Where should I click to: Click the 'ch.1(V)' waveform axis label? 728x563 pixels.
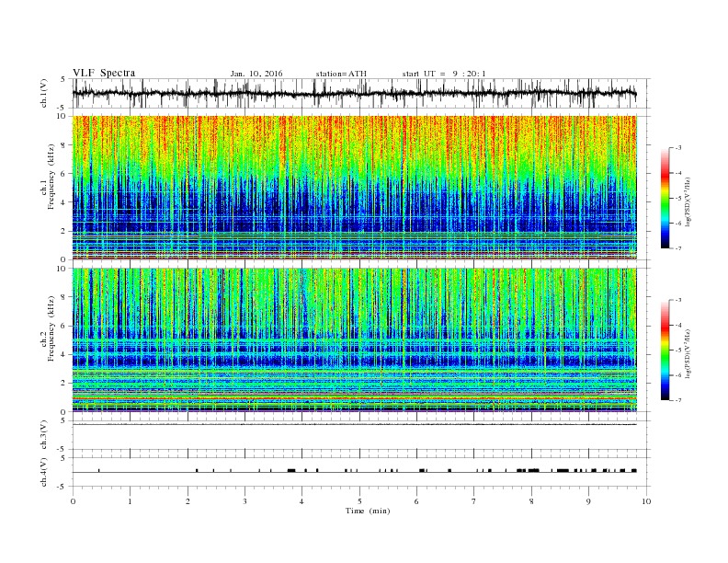pyautogui.click(x=44, y=93)
